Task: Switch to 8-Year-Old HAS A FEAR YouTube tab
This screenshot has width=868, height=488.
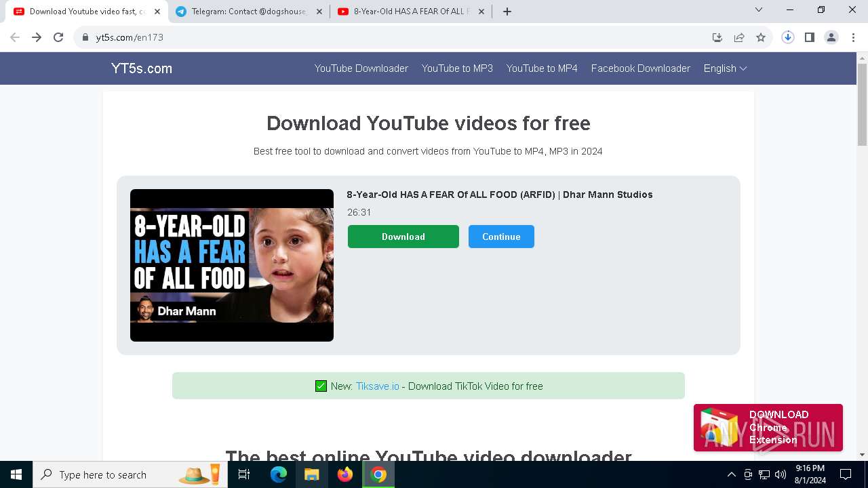Action: click(411, 12)
